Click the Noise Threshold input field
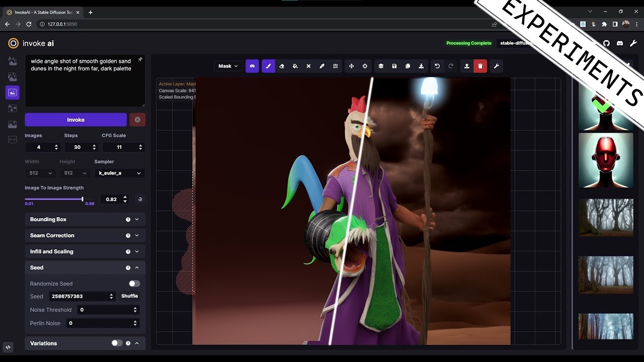This screenshot has width=644, height=362. (x=108, y=310)
